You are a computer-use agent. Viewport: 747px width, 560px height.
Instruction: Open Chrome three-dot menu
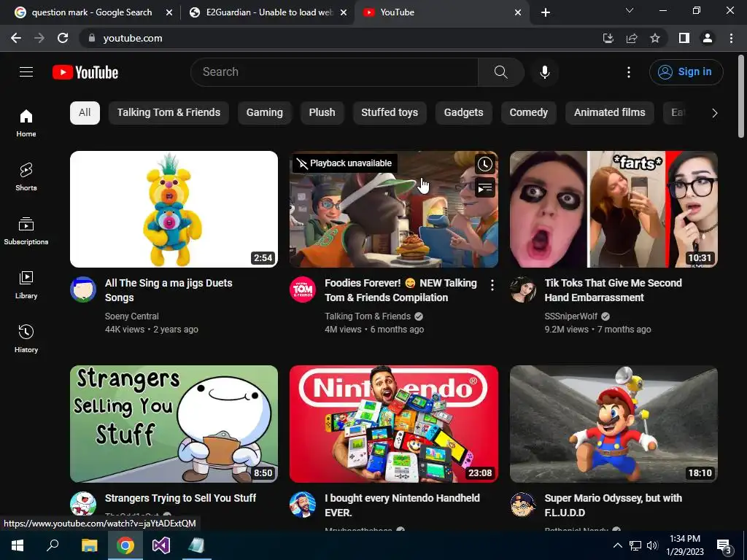(731, 38)
